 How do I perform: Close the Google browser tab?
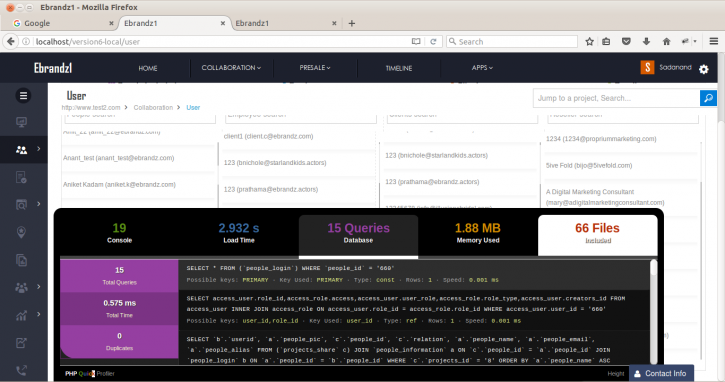111,23
